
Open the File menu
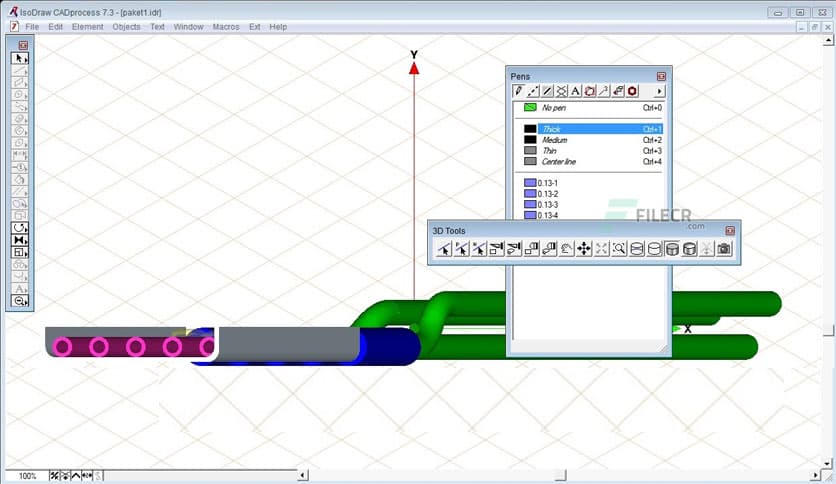[32, 27]
